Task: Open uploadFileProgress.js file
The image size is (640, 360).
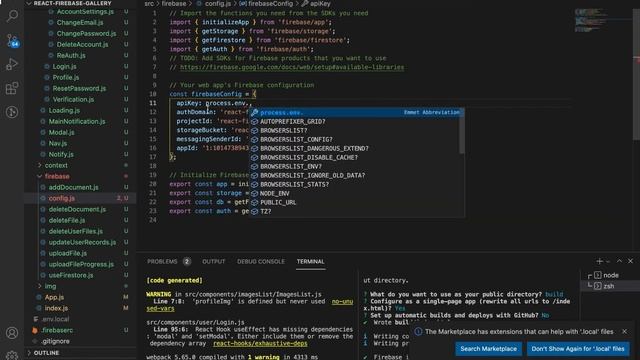Action: coord(81,264)
